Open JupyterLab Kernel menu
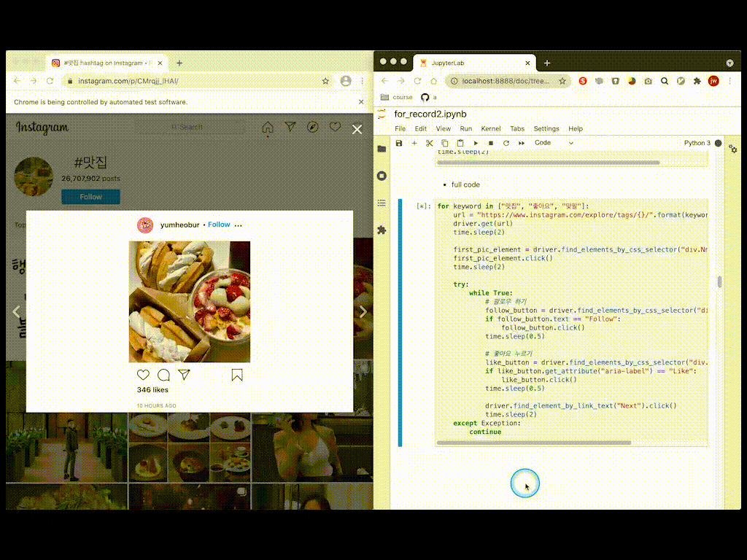 (x=491, y=128)
